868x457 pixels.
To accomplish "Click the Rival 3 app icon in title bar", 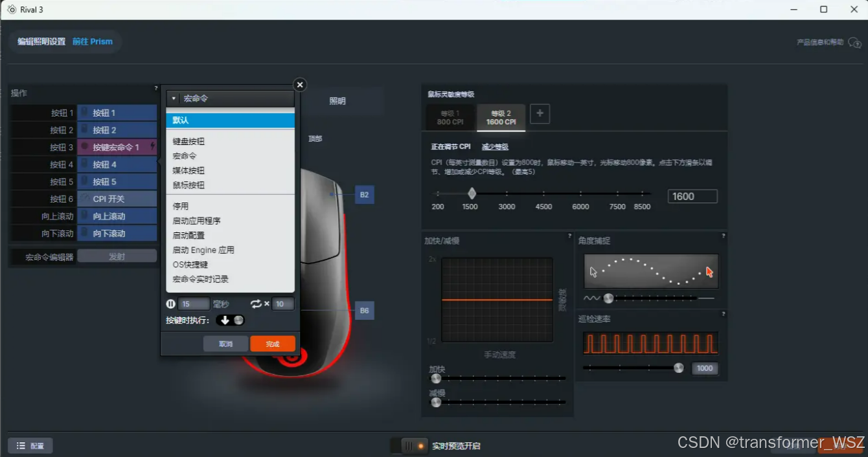I will click(x=11, y=10).
